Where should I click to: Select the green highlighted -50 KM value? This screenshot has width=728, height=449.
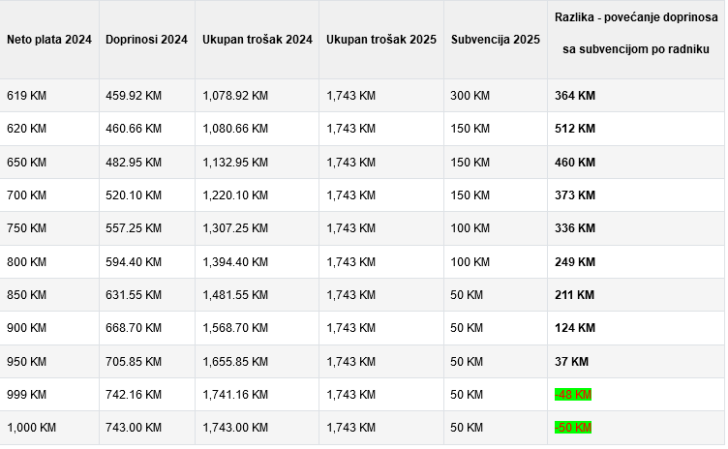click(x=573, y=428)
